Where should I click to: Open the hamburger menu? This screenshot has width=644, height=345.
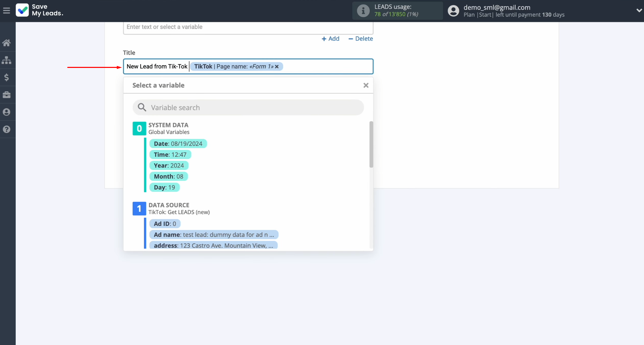point(6,11)
